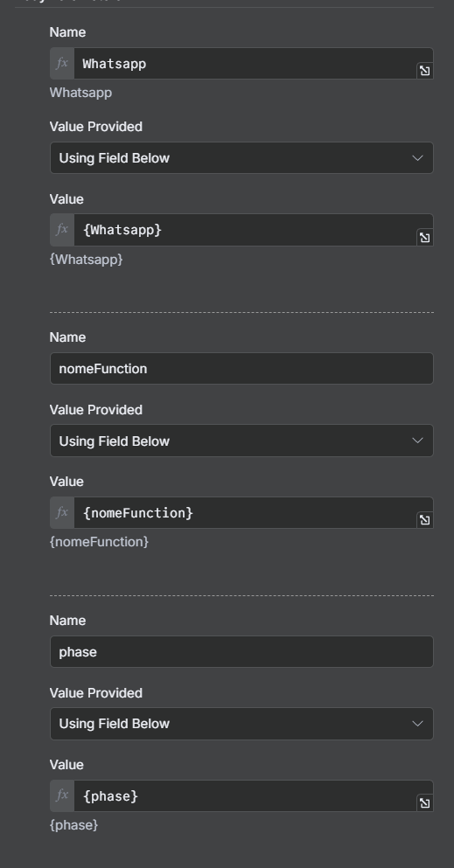This screenshot has width=454, height=868.
Task: Focus the nomeFunction name input field
Action: coord(241,368)
